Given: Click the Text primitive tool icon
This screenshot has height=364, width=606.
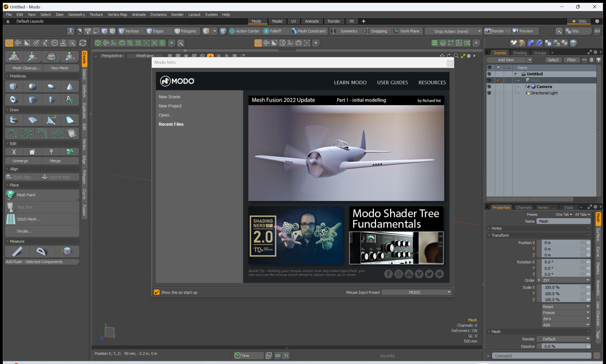Looking at the screenshot, I should [70, 100].
